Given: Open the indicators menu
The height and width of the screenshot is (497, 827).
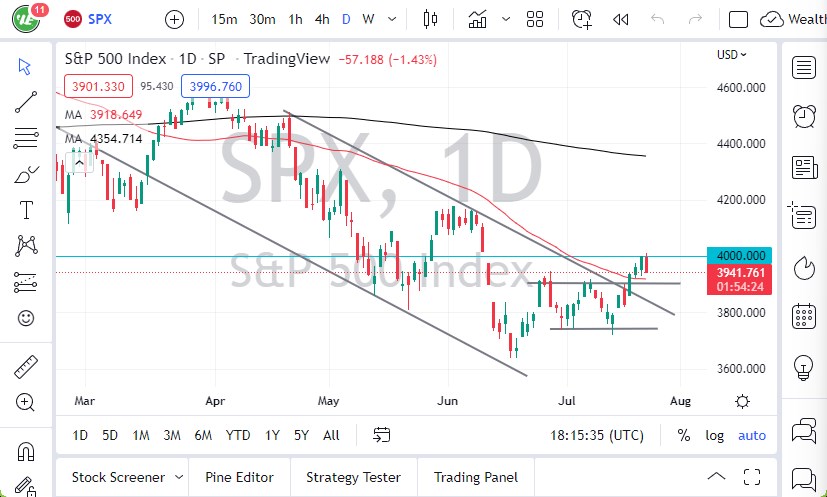Looking at the screenshot, I should (x=477, y=19).
